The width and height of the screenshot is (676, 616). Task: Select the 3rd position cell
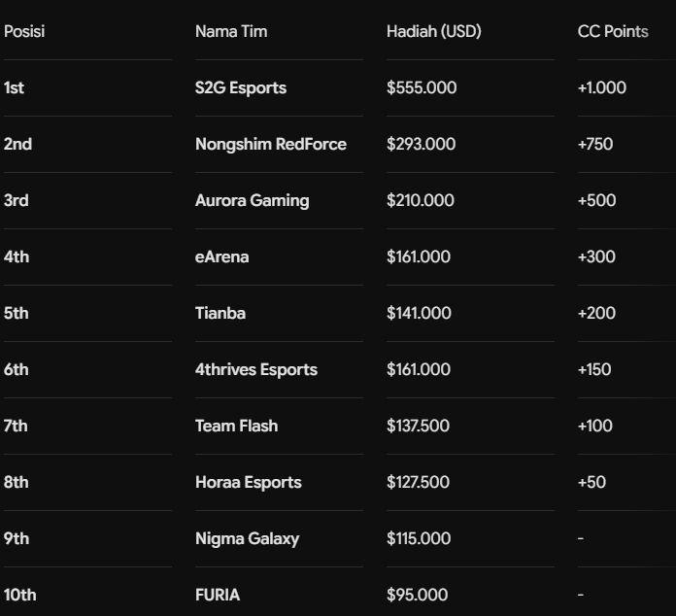[16, 200]
